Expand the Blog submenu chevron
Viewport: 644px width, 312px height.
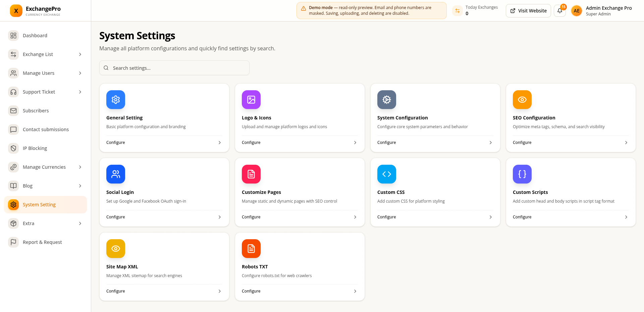[80, 186]
